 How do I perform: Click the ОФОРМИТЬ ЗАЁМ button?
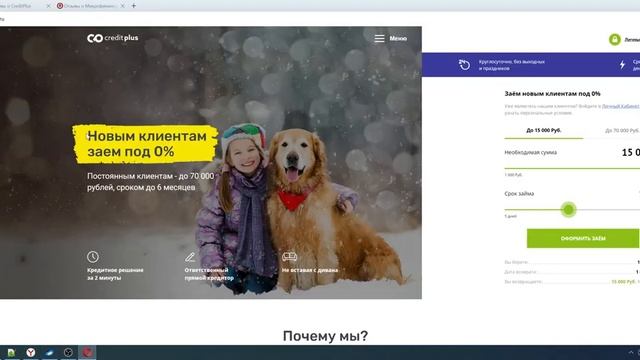583,238
